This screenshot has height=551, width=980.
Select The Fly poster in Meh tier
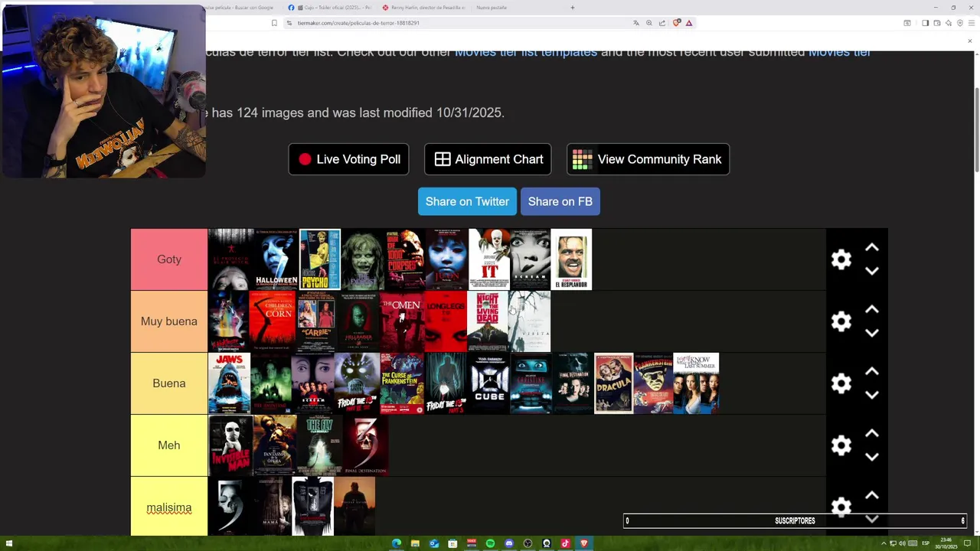pyautogui.click(x=320, y=445)
